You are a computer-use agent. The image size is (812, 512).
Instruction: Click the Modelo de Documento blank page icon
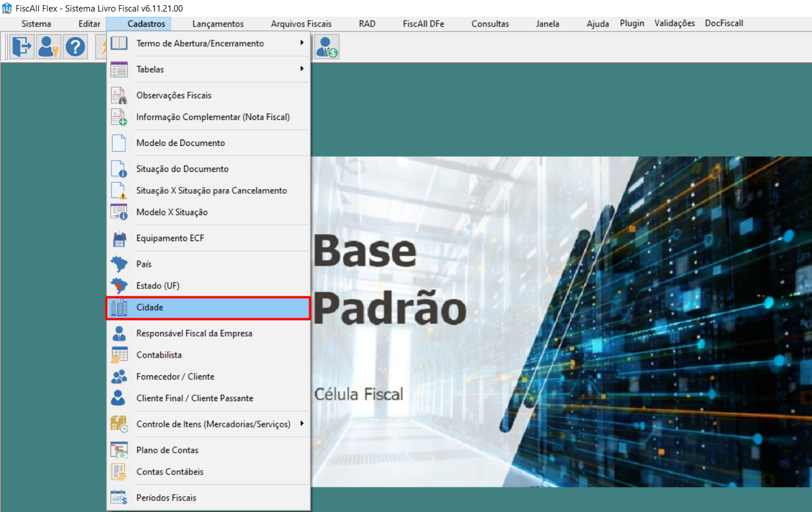[x=119, y=143]
